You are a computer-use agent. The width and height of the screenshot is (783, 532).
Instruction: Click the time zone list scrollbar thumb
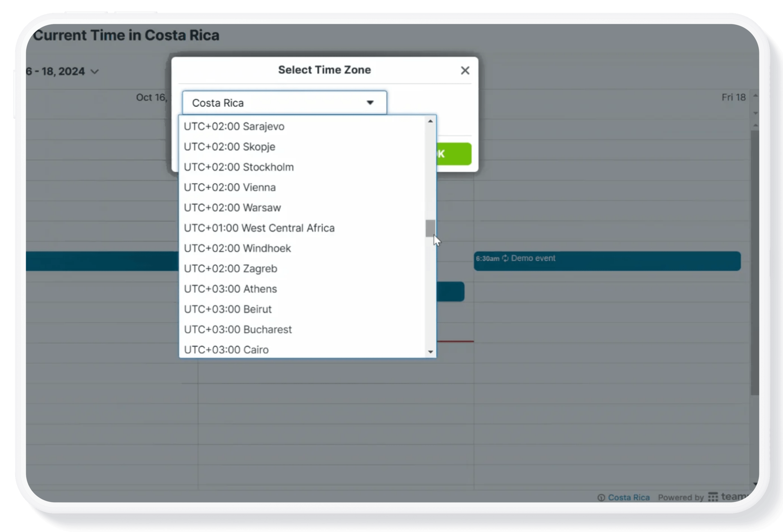click(x=430, y=228)
